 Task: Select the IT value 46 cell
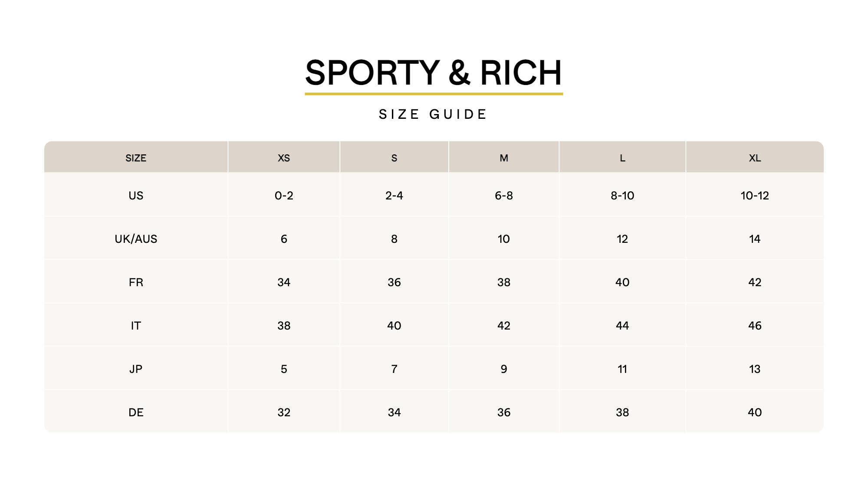755,326
